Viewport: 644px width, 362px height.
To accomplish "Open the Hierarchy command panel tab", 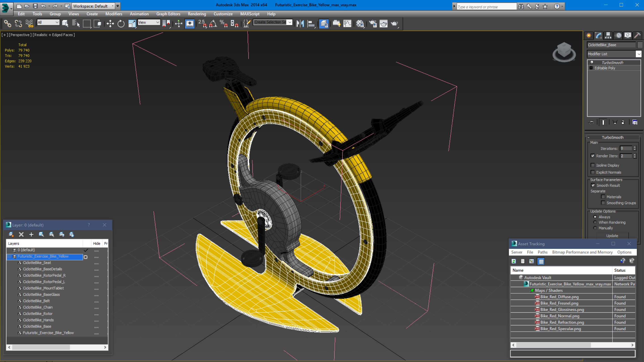I will pos(608,36).
